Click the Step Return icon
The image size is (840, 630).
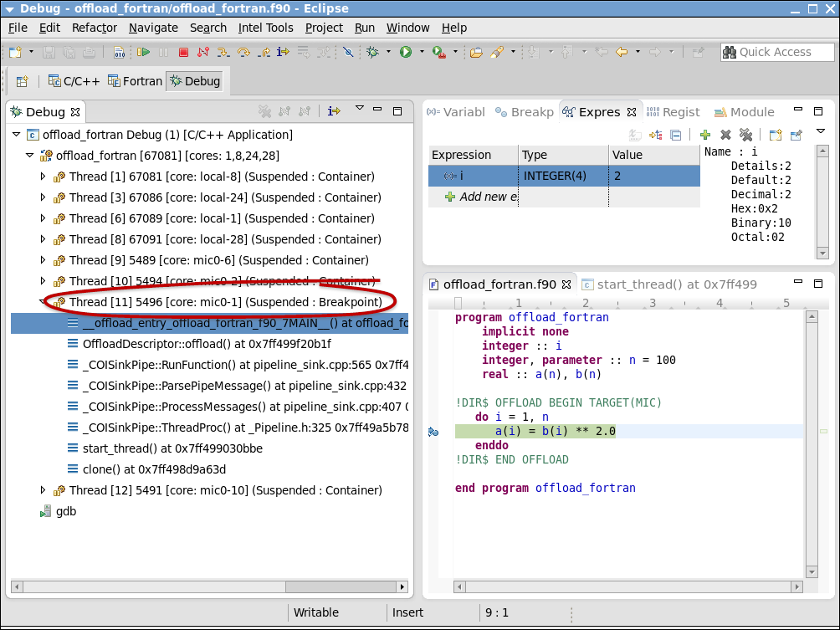click(264, 52)
